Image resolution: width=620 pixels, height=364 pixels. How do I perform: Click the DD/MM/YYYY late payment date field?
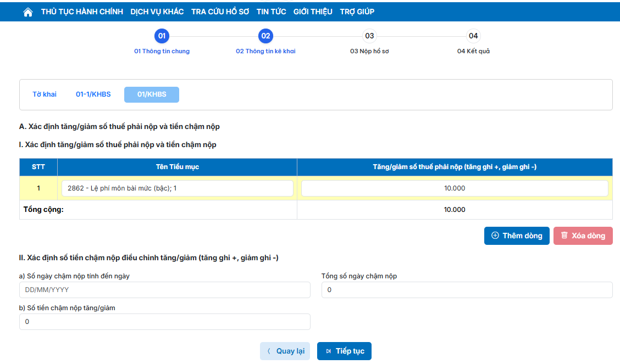tap(164, 290)
